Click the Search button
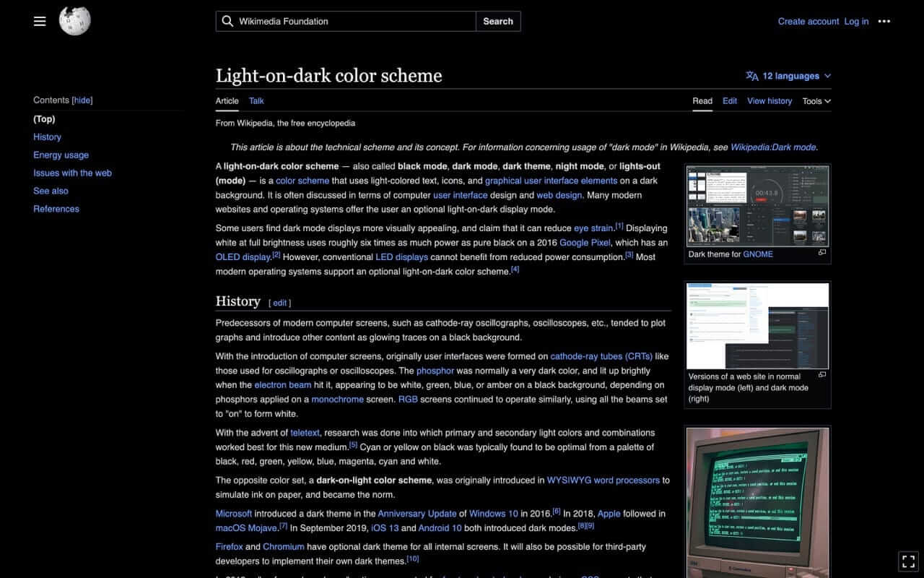924x578 pixels. click(498, 21)
